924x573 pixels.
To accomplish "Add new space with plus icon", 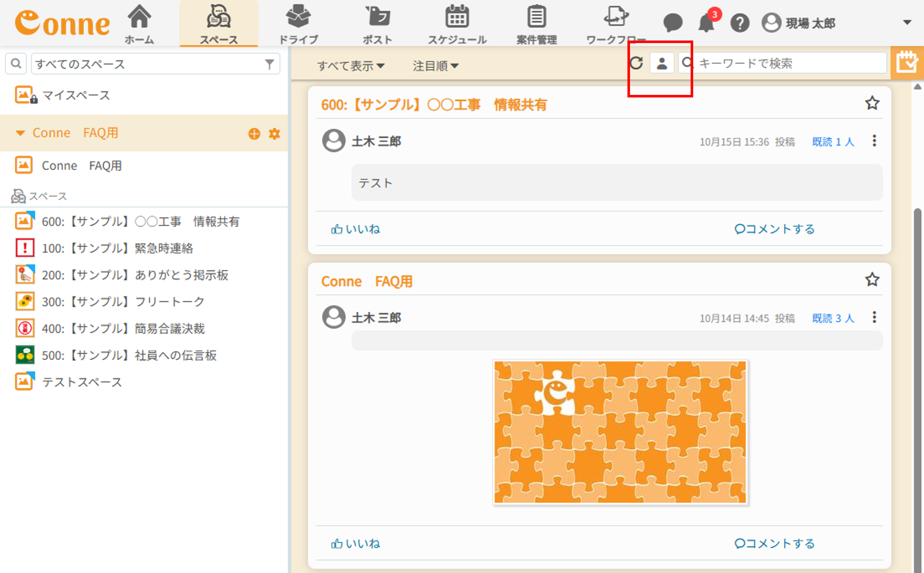I will [254, 134].
